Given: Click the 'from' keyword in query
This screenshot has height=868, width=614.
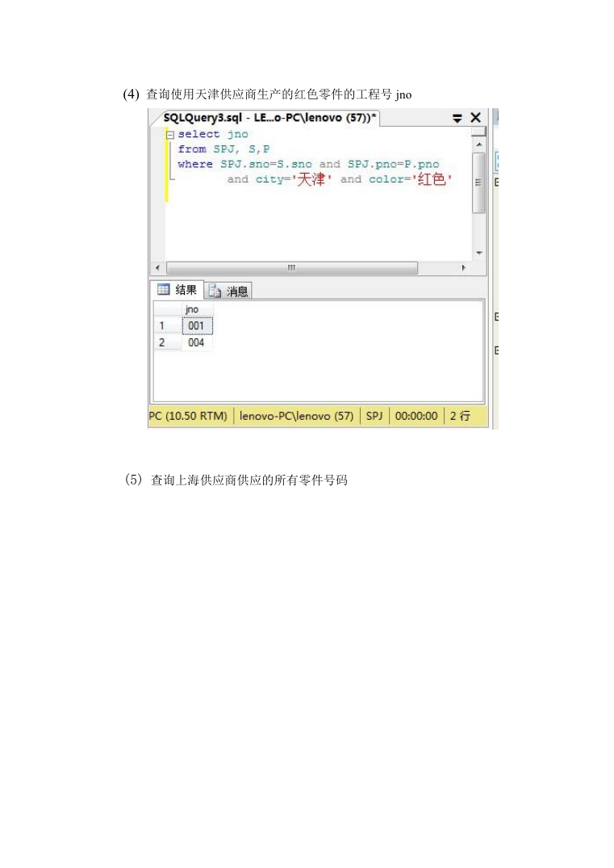Looking at the screenshot, I should pos(192,149).
